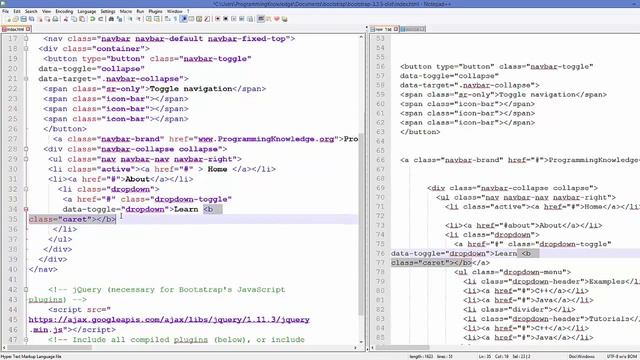This screenshot has width=640, height=360.
Task: Click left pane horizontal scrollbar thumb
Action: click(50, 348)
